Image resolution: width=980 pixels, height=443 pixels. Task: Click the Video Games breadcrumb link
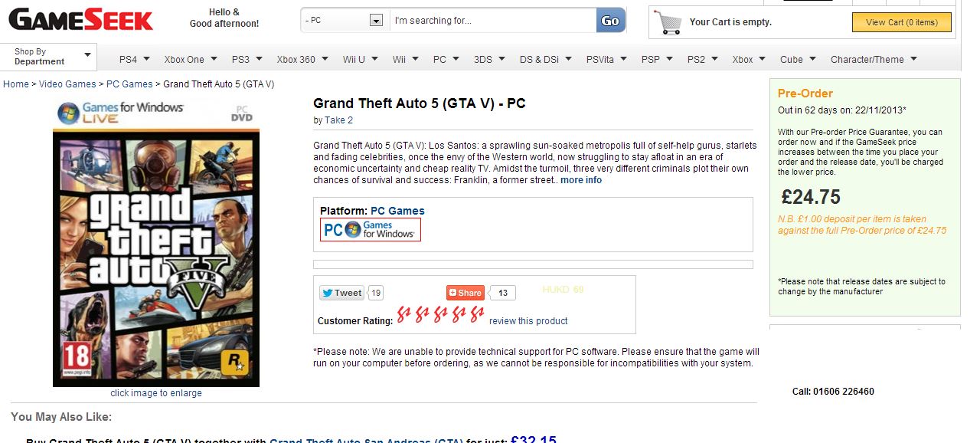coord(67,84)
